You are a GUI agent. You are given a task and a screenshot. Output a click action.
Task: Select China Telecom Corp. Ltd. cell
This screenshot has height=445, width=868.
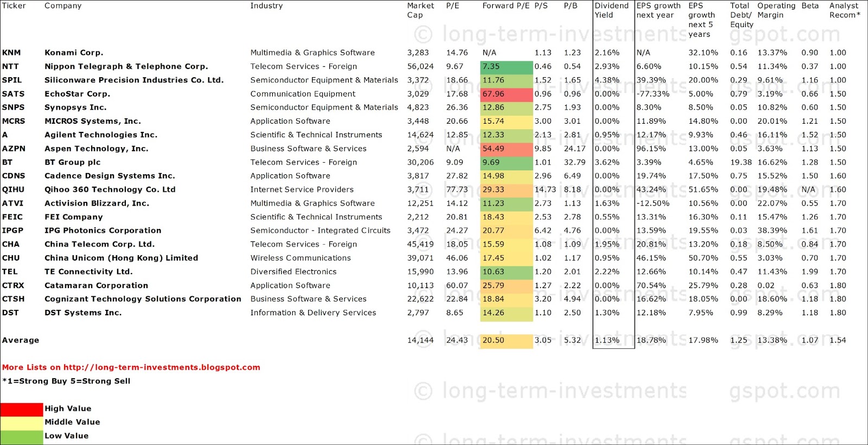pos(100,244)
